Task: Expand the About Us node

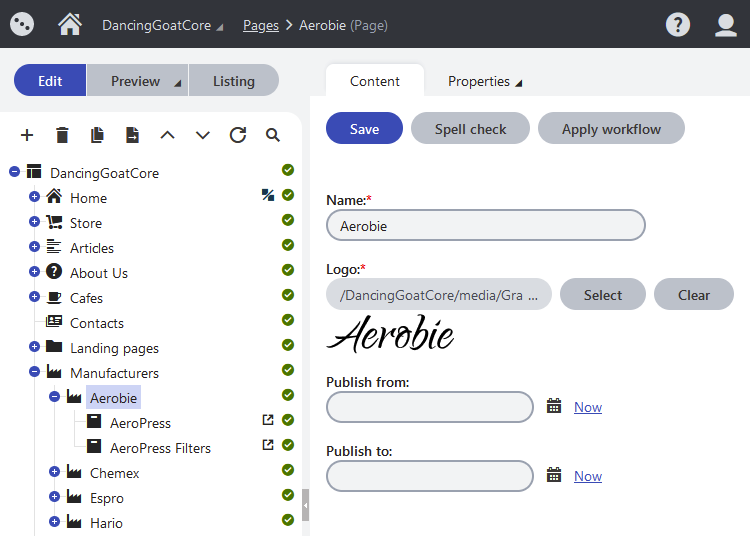Action: tap(34, 272)
